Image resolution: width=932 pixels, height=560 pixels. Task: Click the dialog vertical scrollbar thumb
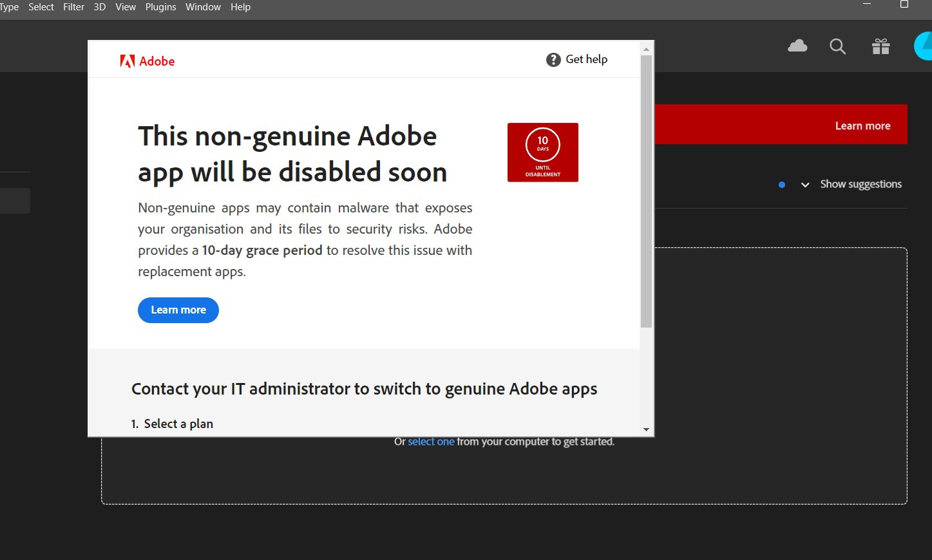(646, 192)
